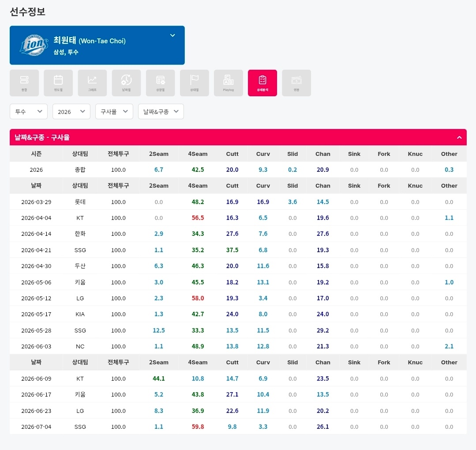Click the 27.1 Cutt value
Image resolution: width=476 pixels, height=450 pixels.
(232, 394)
